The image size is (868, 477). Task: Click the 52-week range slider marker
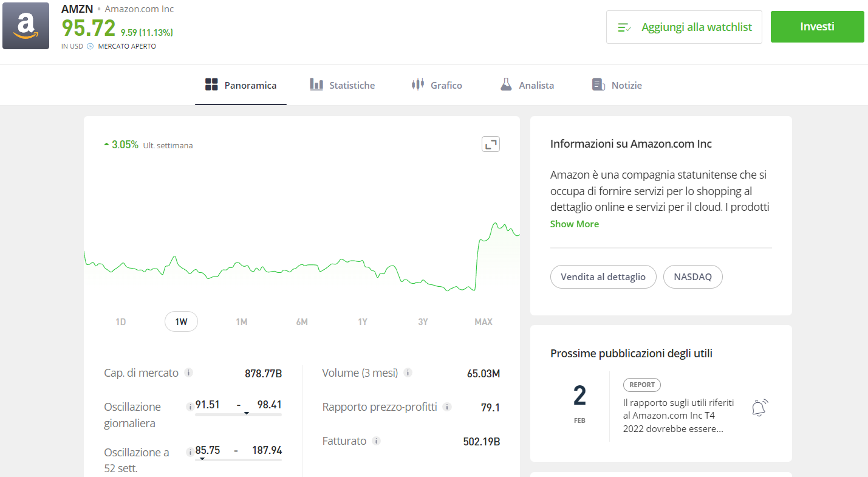coord(202,459)
